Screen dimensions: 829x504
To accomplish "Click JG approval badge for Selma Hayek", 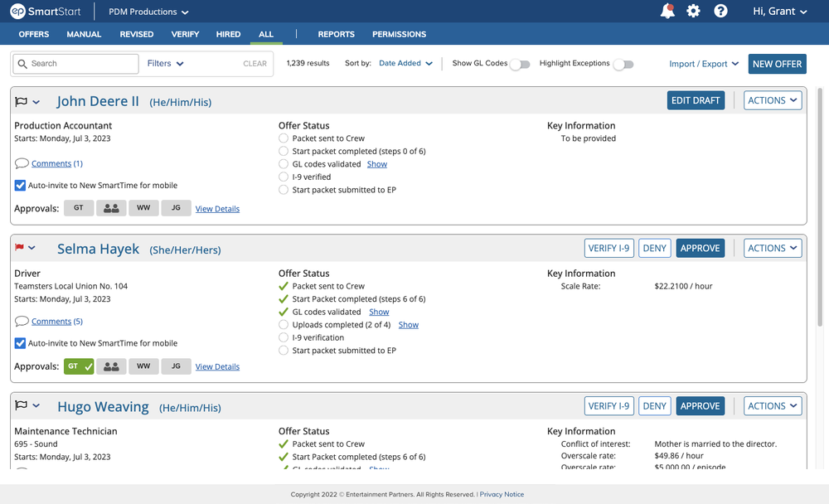I will 176,366.
